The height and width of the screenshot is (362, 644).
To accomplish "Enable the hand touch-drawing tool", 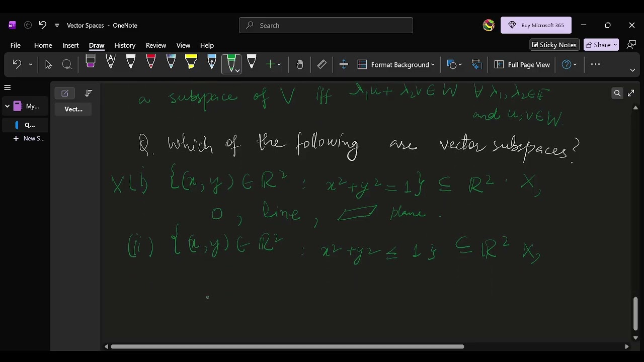I will tap(300, 64).
